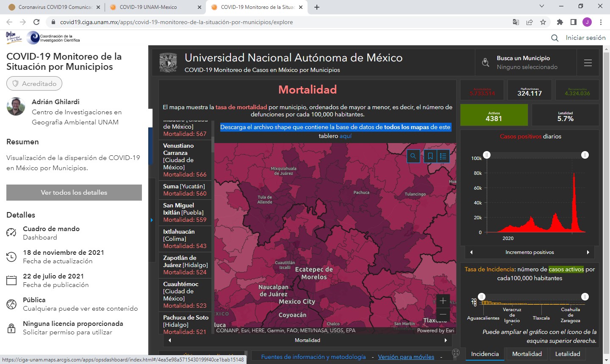Open the dashboard hamburger menu
The width and height of the screenshot is (610, 364).
[x=588, y=63]
